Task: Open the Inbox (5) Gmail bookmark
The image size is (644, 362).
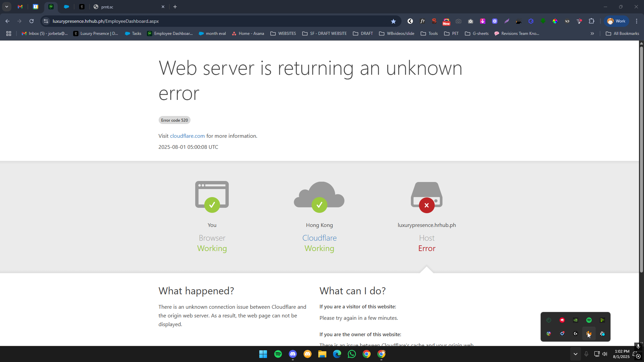Action: [45, 34]
